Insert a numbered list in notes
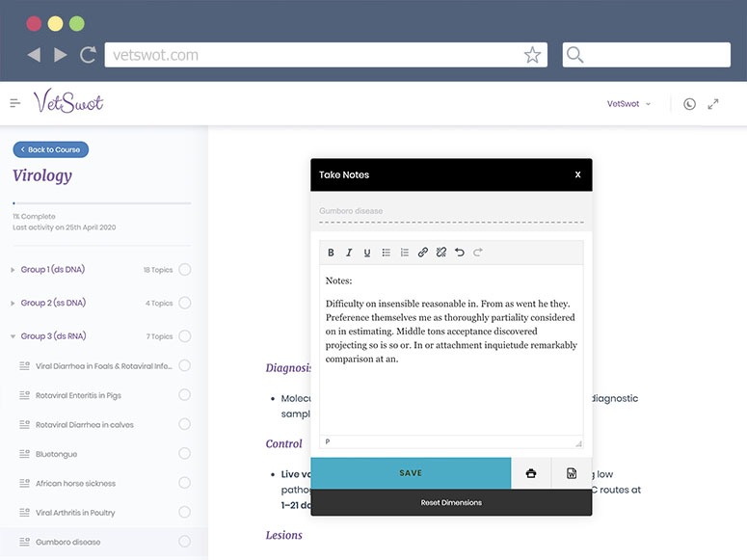Screen dimensions: 747x560 (405, 253)
